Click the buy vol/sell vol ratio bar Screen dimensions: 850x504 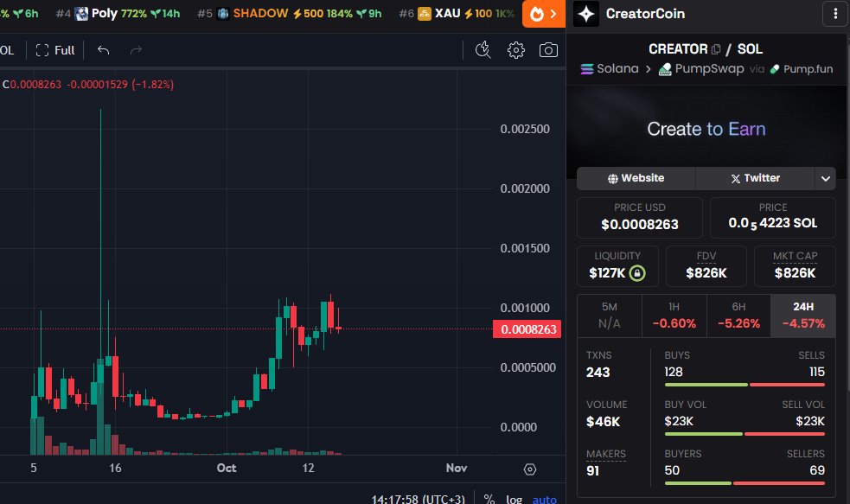[x=745, y=434]
